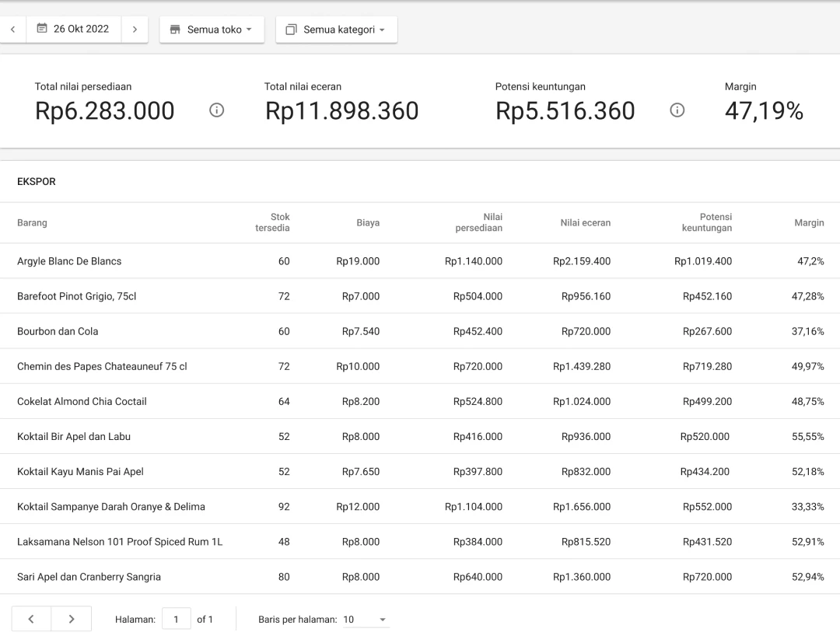This screenshot has height=639, width=840.
Task: Expand the Semua kategori filter
Action: click(x=336, y=28)
